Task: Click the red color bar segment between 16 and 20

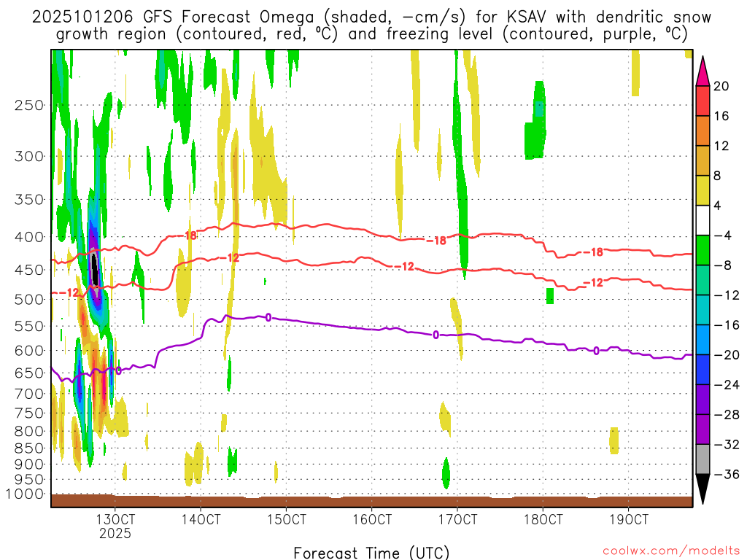Action: pyautogui.click(x=703, y=101)
